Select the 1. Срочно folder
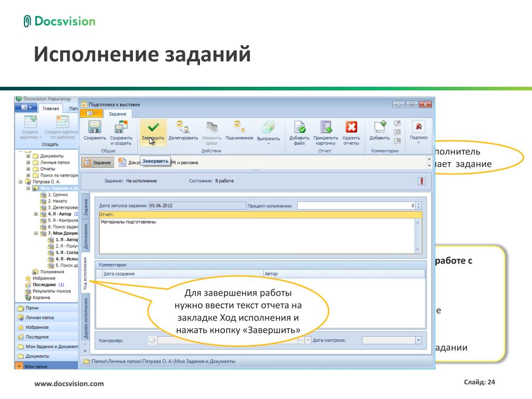532x399 pixels. click(x=54, y=195)
